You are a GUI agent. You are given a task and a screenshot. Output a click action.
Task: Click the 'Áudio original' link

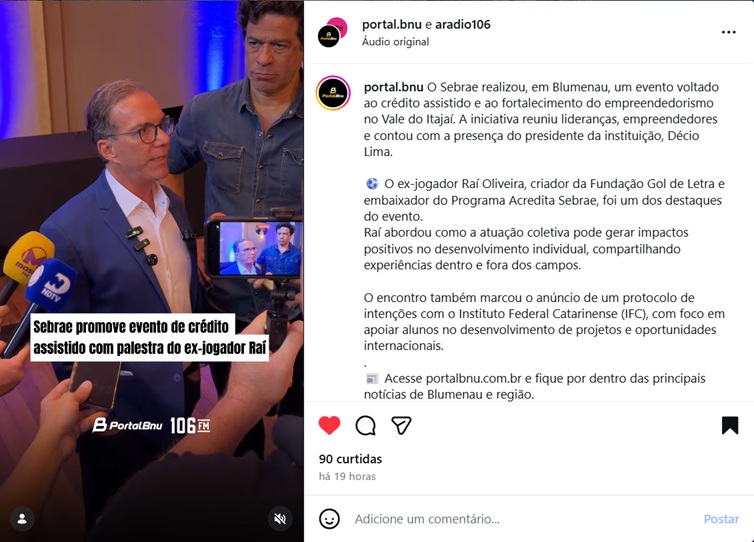pyautogui.click(x=395, y=42)
